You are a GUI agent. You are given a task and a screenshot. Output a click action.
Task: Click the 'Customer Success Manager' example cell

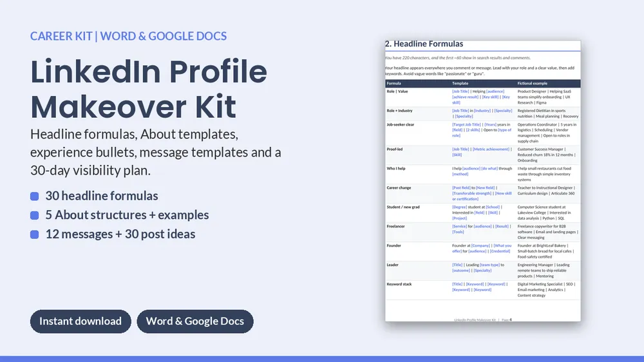click(x=548, y=155)
